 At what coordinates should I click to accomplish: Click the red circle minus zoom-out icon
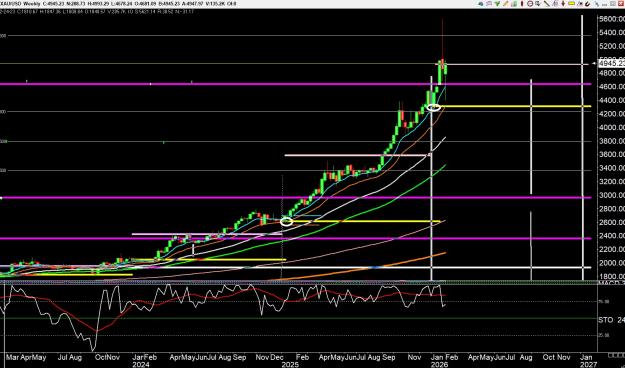coord(530,4)
